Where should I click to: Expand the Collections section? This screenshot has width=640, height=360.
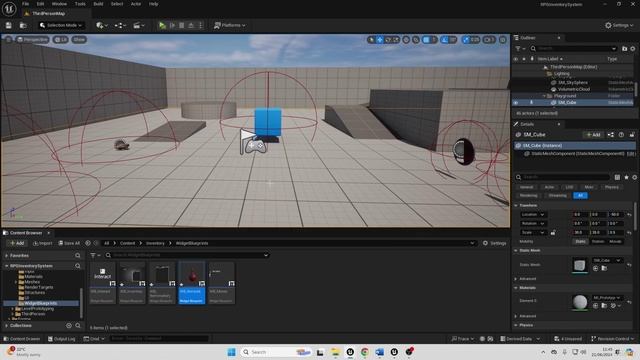point(7,326)
